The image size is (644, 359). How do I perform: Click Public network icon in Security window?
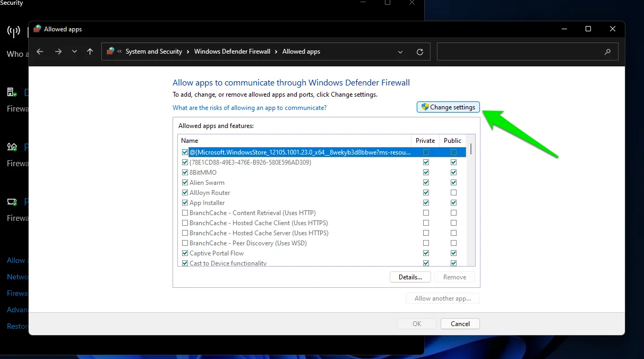click(x=12, y=202)
